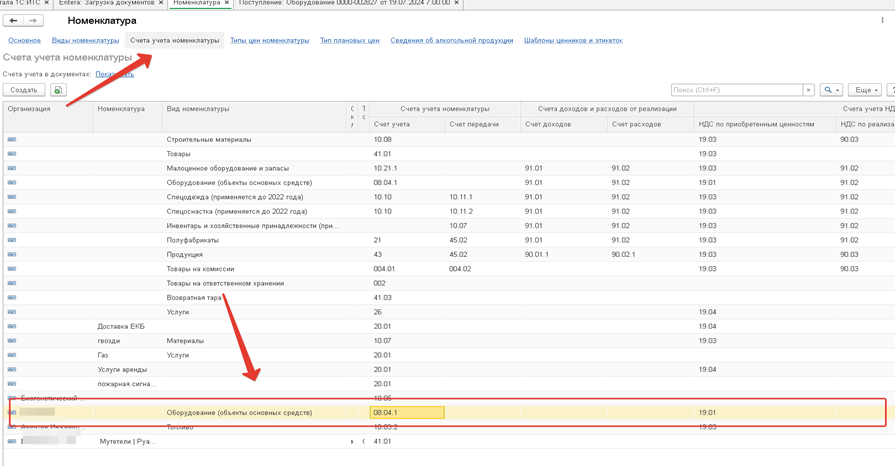
Task: Click the 90.02.1 expense account cell
Action: tap(651, 254)
